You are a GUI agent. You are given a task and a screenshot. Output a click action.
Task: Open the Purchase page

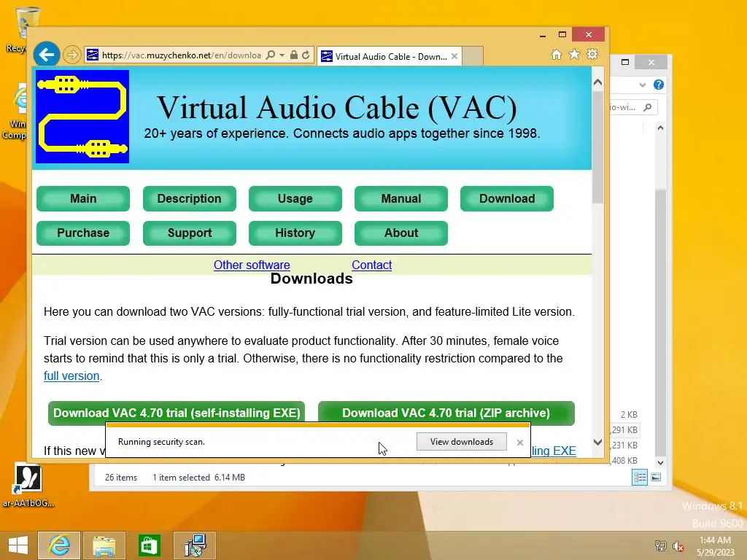click(x=83, y=233)
